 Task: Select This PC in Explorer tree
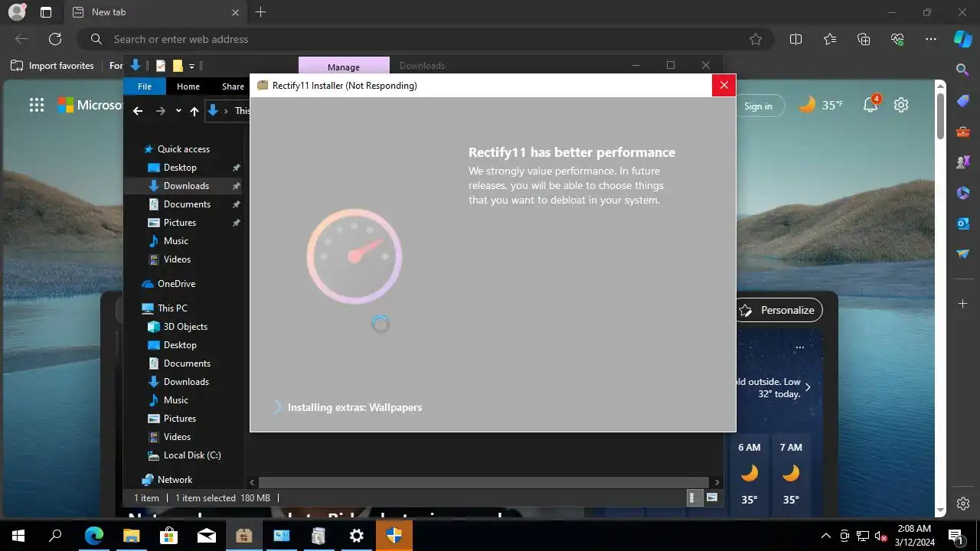[x=172, y=308]
